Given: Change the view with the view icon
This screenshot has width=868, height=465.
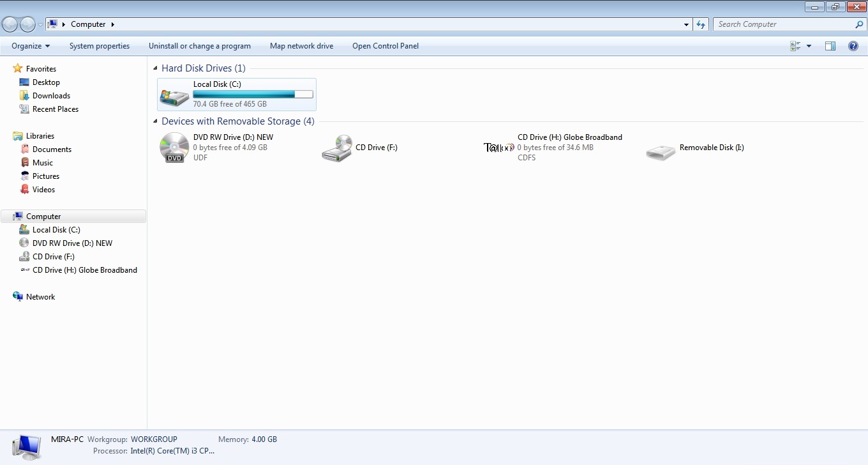Looking at the screenshot, I should pos(795,46).
